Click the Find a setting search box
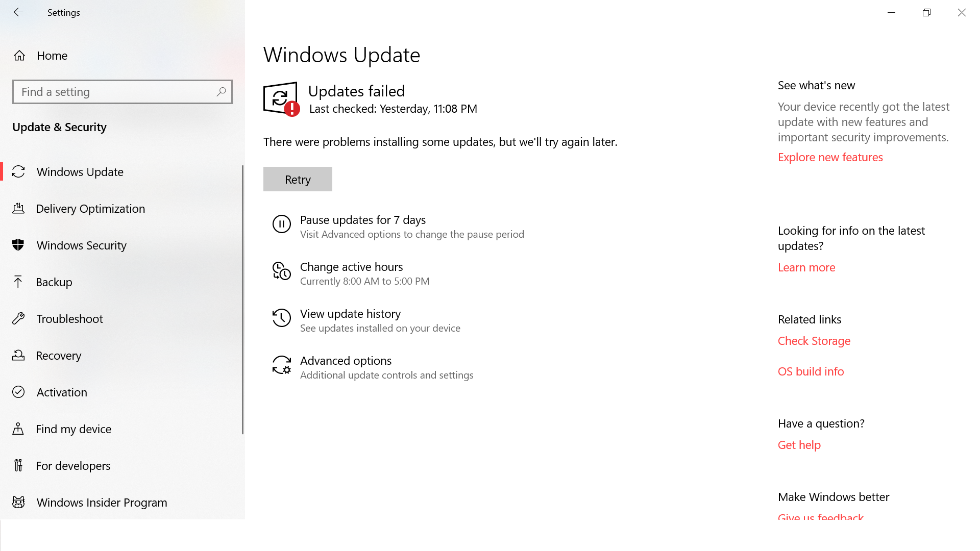The image size is (980, 551). coord(122,92)
